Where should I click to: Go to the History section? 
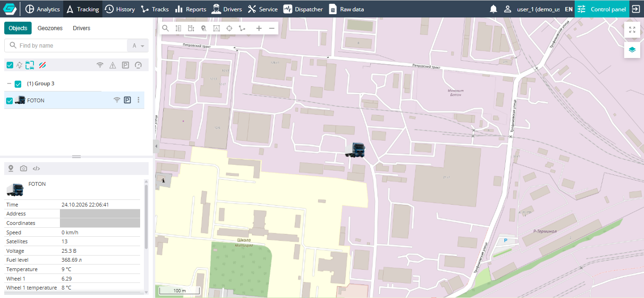point(120,9)
